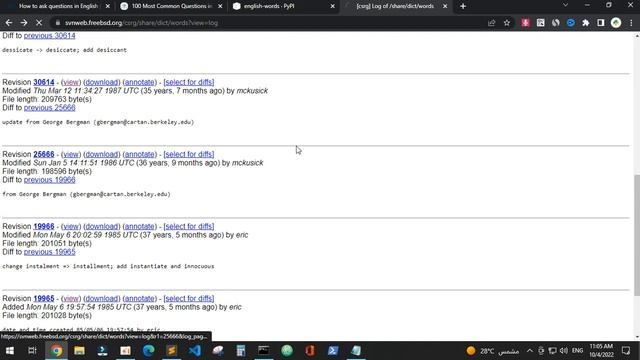Close the 'english-words - PyPI' tab
Screen dimensions: 640x360
click(332, 6)
